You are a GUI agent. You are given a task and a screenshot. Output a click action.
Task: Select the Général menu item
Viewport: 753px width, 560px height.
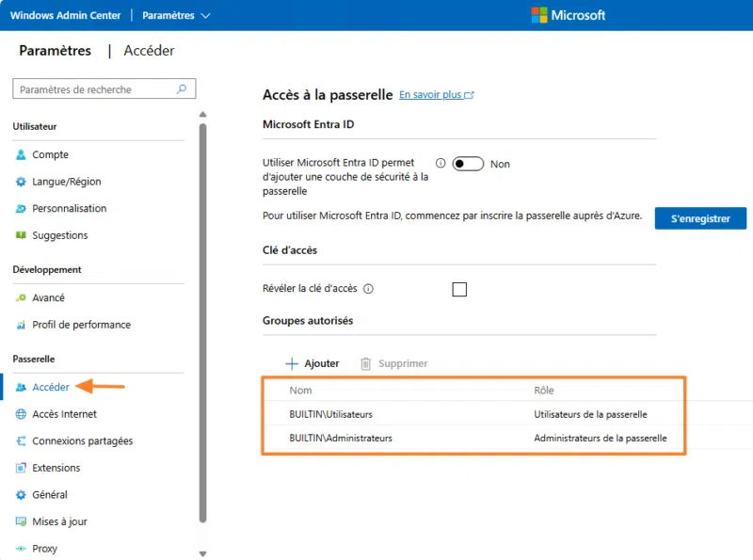pyautogui.click(x=50, y=494)
